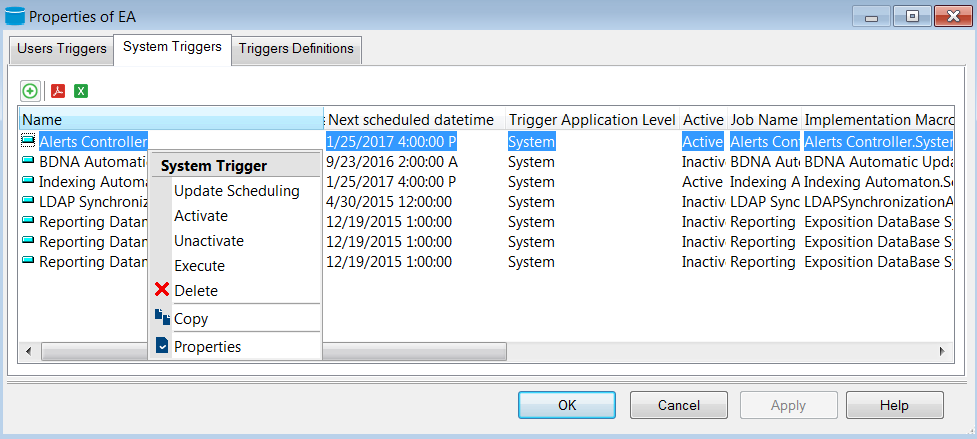Select Unactivate in the context menu
This screenshot has width=977, height=439.
pos(208,241)
